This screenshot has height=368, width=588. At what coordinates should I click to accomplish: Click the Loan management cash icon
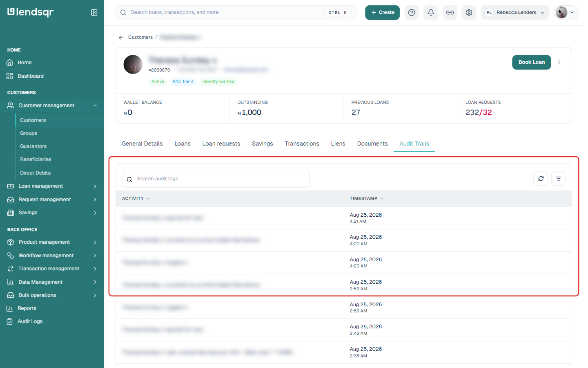11,186
